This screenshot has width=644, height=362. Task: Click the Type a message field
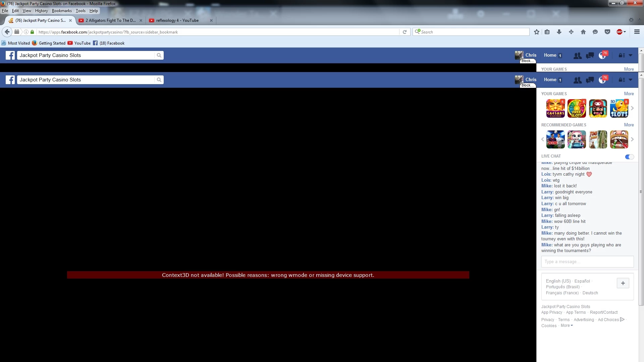[587, 261]
